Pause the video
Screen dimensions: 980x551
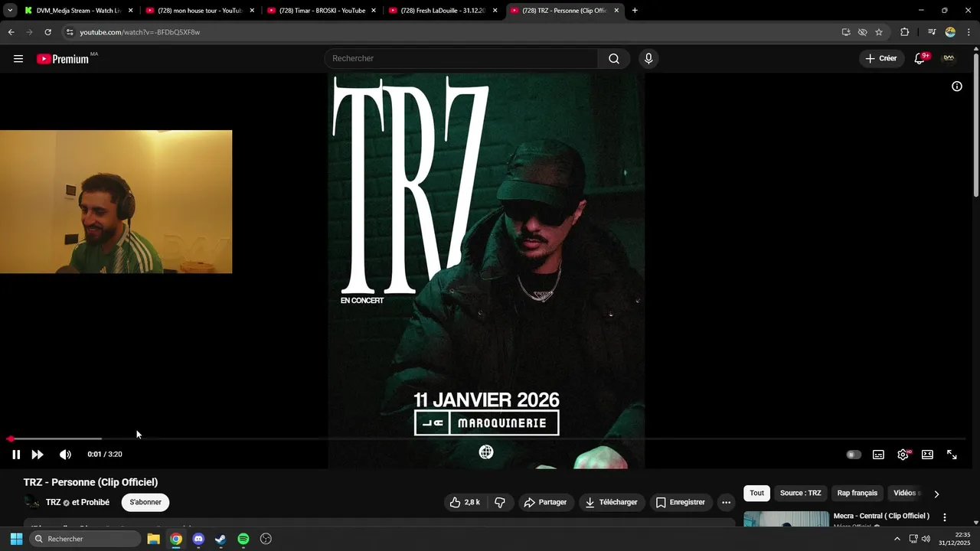point(16,455)
